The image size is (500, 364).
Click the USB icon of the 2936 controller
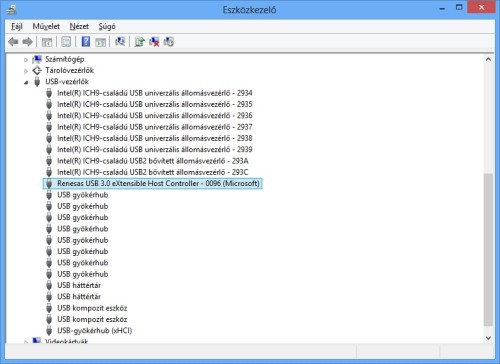tap(49, 116)
